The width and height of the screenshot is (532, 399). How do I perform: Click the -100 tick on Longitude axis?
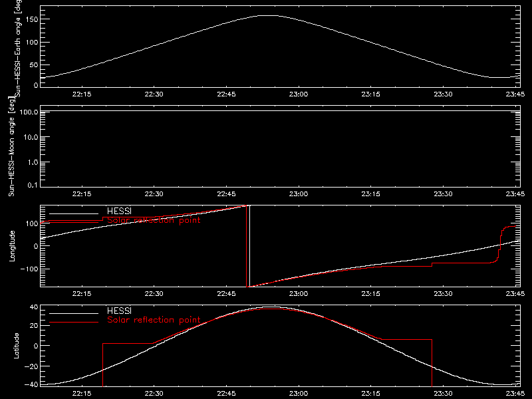29,269
